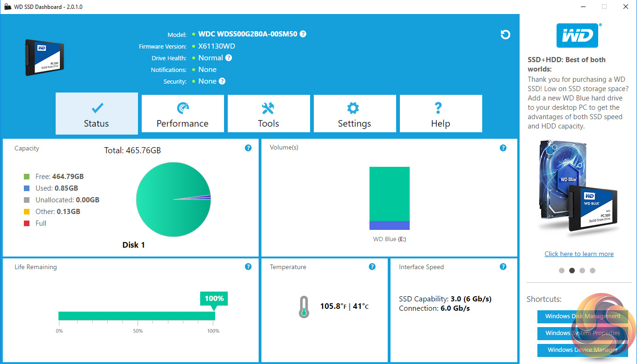The width and height of the screenshot is (637, 364).
Task: Select the first carousel dot indicator
Action: 561,271
